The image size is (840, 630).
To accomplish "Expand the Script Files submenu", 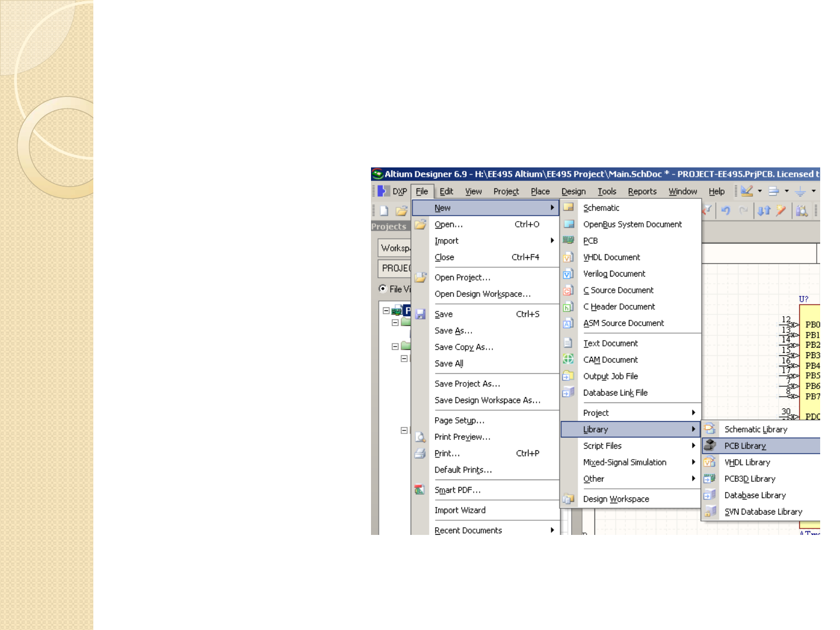I will tap(631, 446).
